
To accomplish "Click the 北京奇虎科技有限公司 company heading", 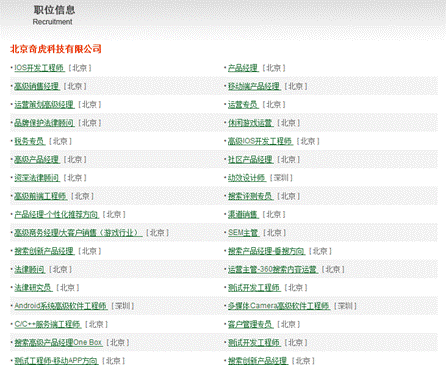I will [x=56, y=49].
